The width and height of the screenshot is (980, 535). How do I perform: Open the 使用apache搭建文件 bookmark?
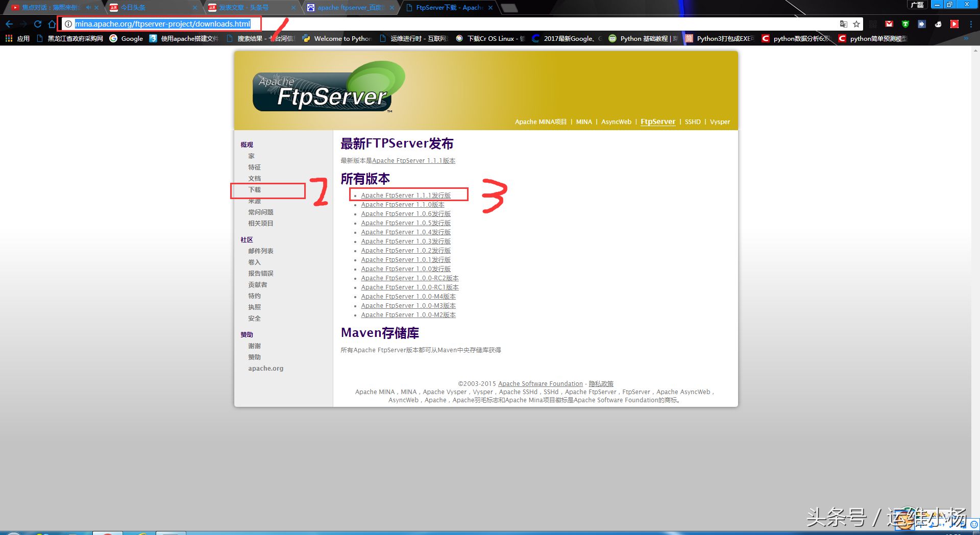[184, 38]
